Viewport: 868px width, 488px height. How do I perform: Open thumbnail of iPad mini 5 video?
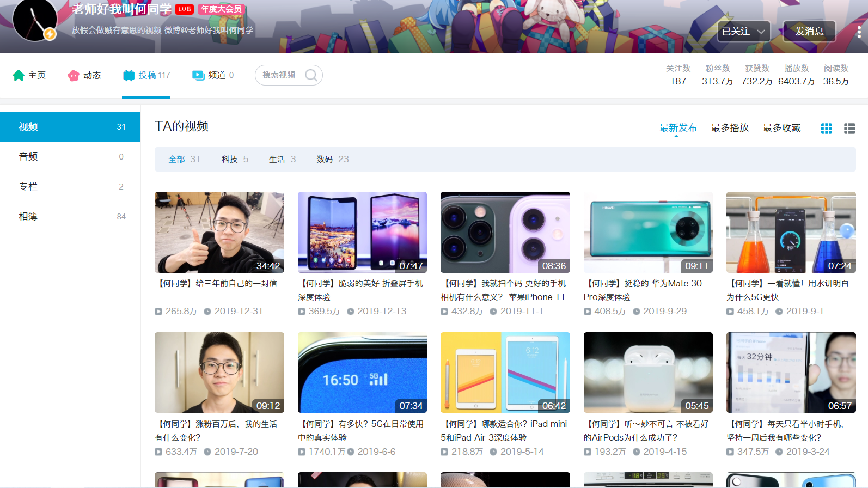505,373
